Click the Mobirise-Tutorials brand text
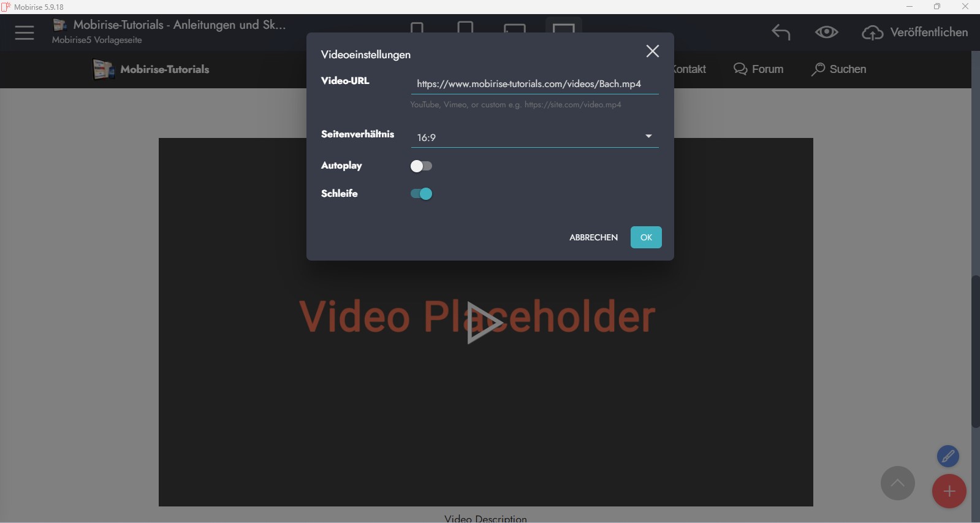980x523 pixels. point(165,69)
